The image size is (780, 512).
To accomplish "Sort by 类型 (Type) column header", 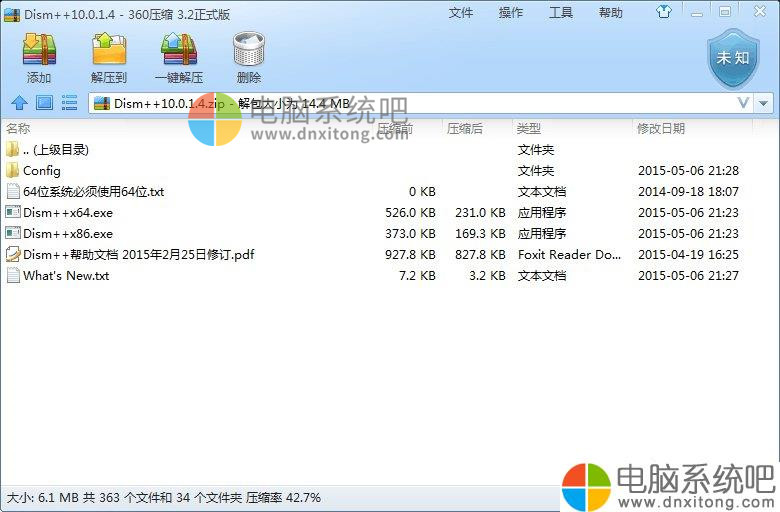I will pyautogui.click(x=529, y=129).
